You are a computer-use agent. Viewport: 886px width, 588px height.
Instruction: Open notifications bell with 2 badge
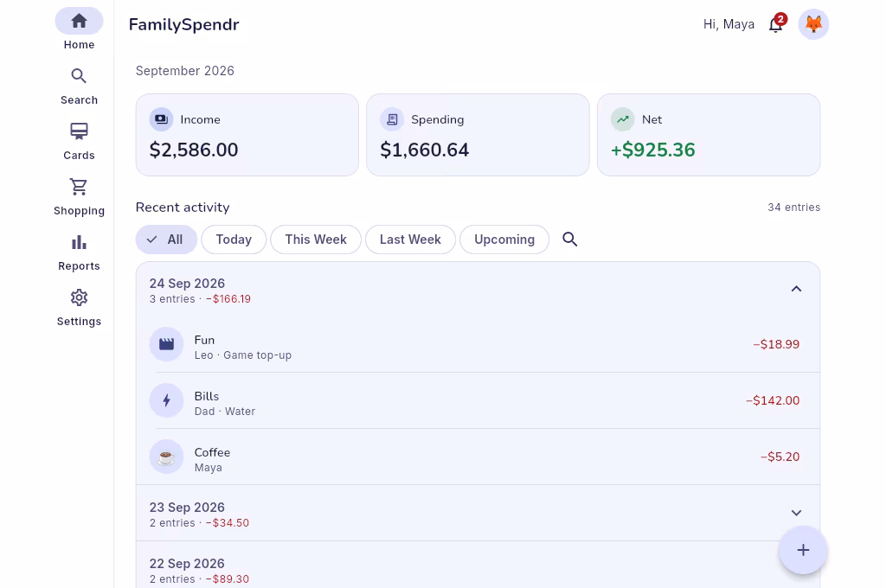776,24
